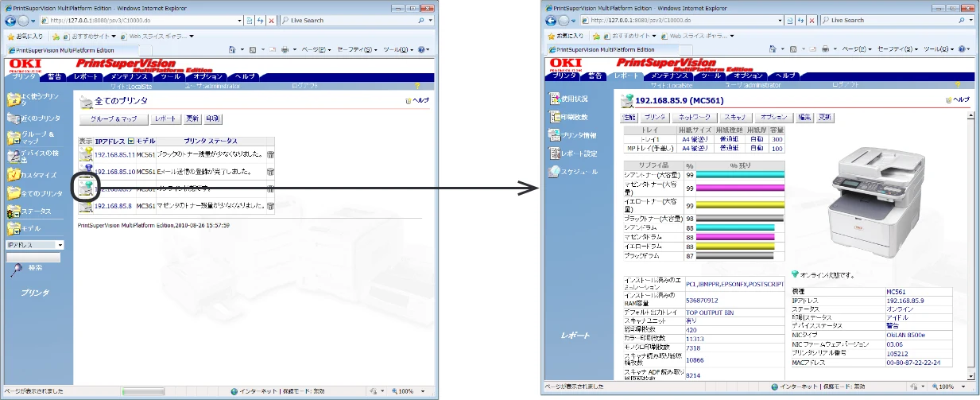The height and width of the screenshot is (400, 980).
Task: Open ページ(P) menu dropdown in left window
Action: [318, 49]
